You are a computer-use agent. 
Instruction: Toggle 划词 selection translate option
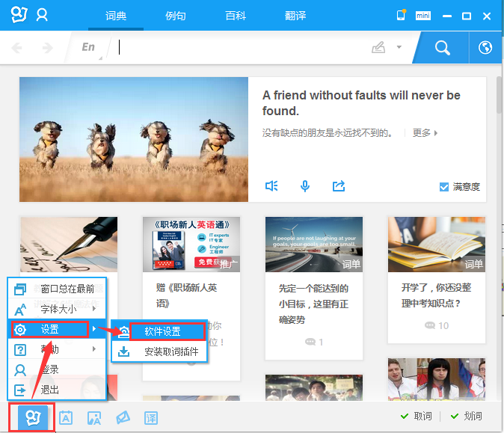[x=466, y=417]
